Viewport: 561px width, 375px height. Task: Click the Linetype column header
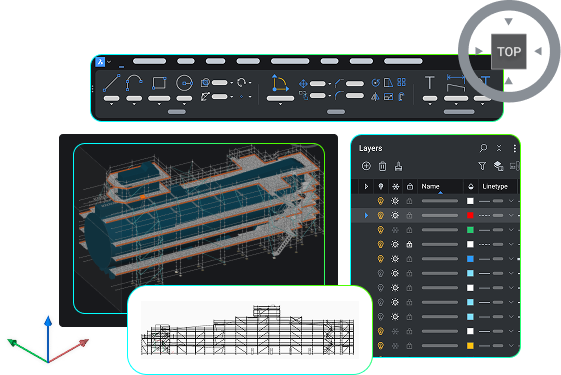click(x=498, y=186)
